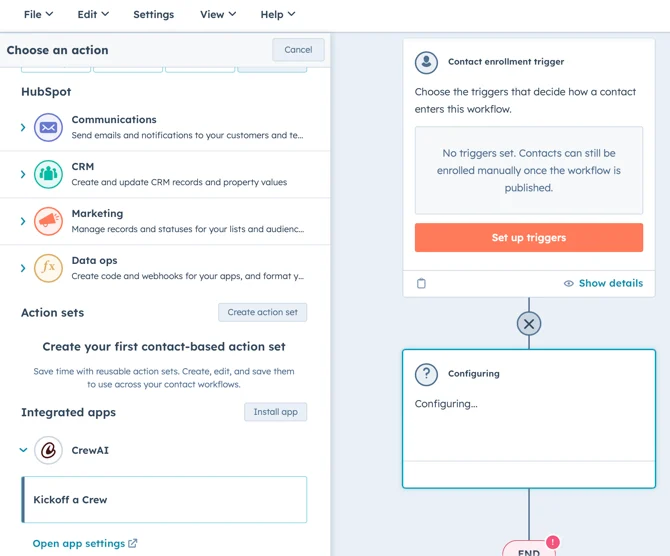
Task: Open the Settings menu item
Action: (153, 14)
